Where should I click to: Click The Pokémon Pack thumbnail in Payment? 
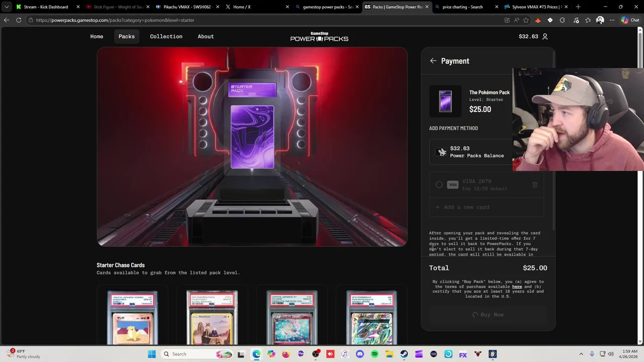coord(445,101)
